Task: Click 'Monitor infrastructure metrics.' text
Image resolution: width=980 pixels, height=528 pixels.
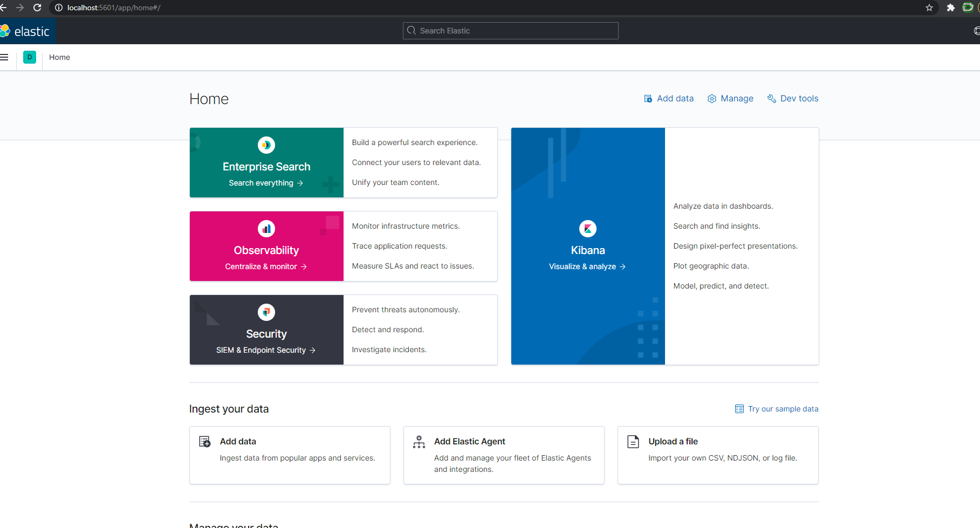Action: click(406, 226)
